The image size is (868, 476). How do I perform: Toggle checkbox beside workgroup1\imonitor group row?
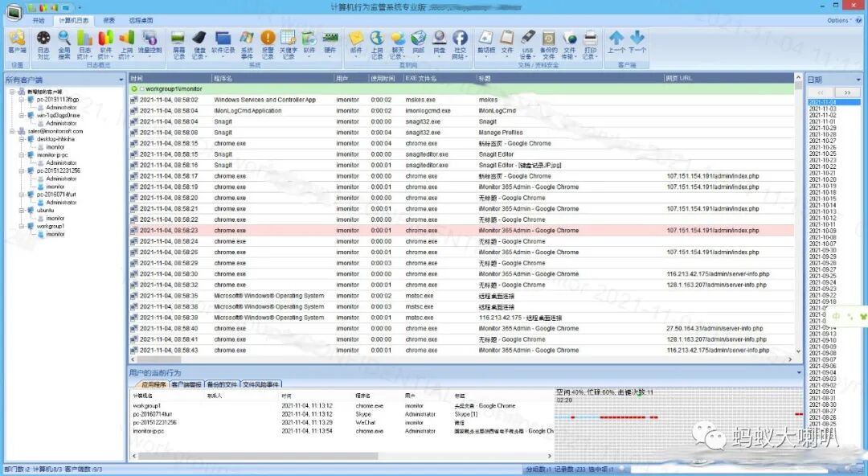coord(141,88)
